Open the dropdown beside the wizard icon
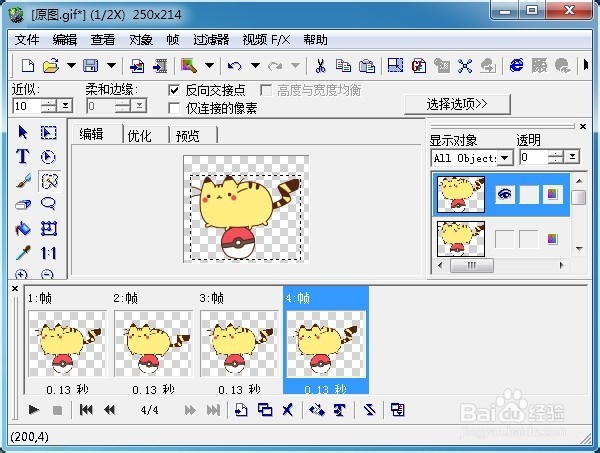Image resolution: width=600 pixels, height=453 pixels. pos(209,65)
